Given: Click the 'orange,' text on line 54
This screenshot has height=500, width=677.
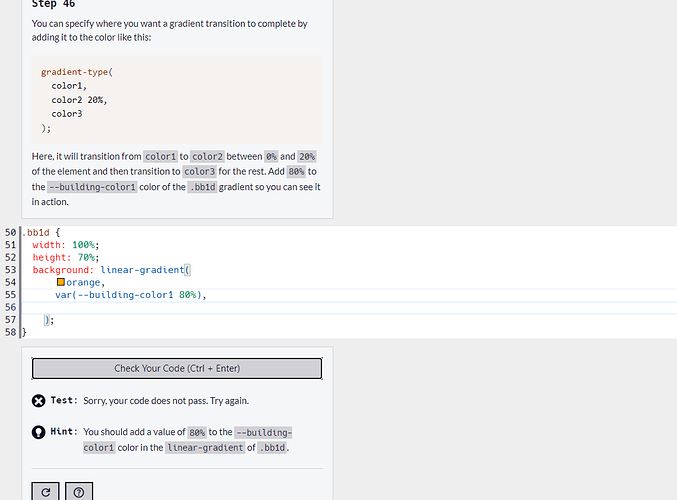Looking at the screenshot, I should [x=85, y=282].
